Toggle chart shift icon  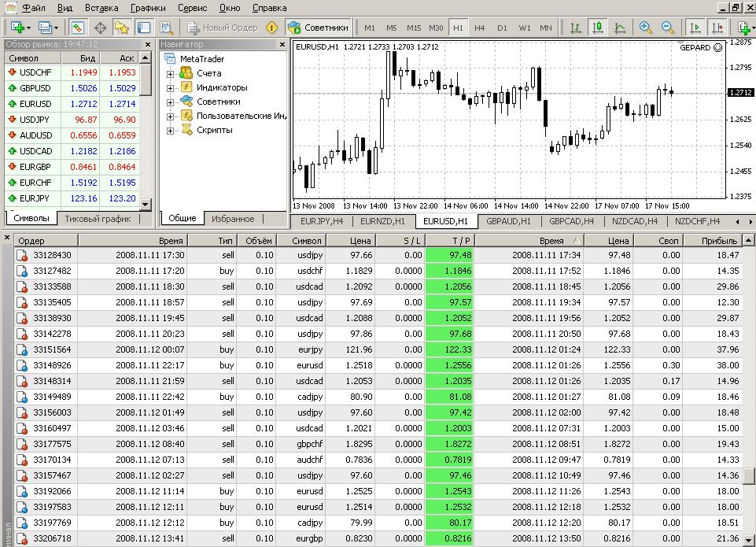pyautogui.click(x=717, y=28)
